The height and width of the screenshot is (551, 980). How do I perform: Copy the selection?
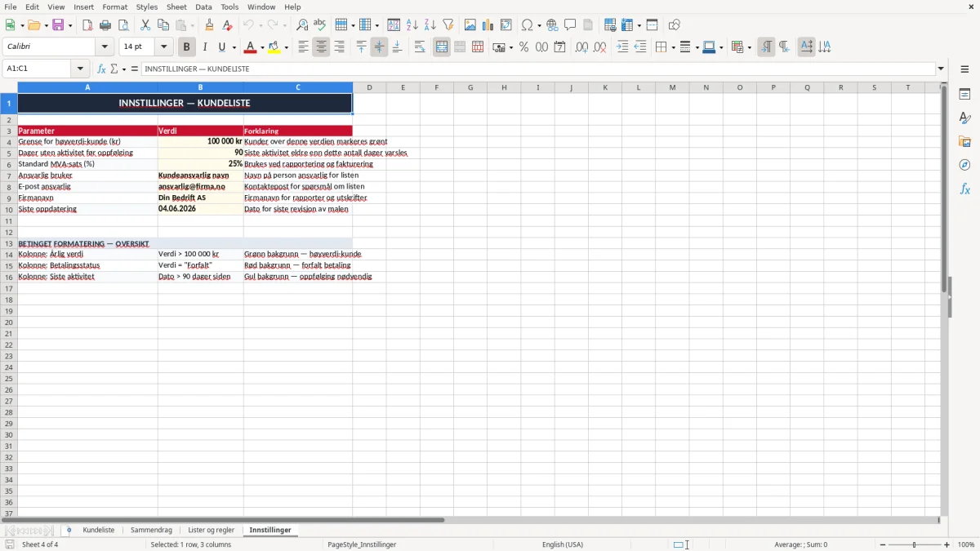click(x=163, y=25)
